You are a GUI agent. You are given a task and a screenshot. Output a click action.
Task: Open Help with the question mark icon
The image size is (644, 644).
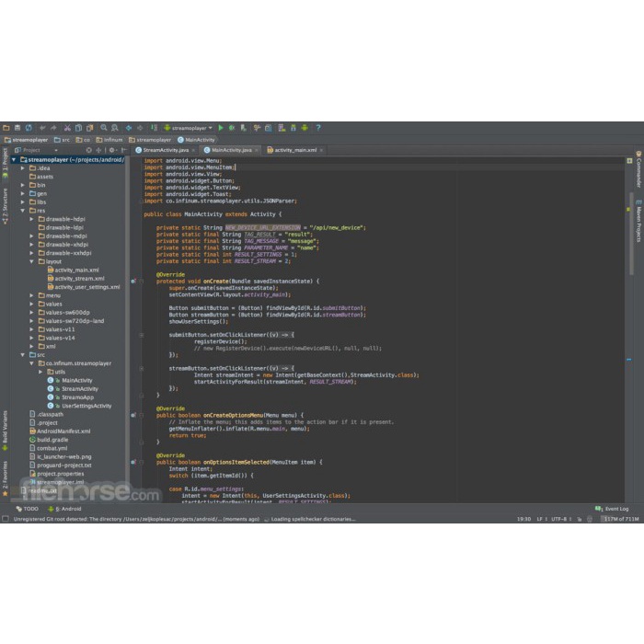tap(318, 128)
